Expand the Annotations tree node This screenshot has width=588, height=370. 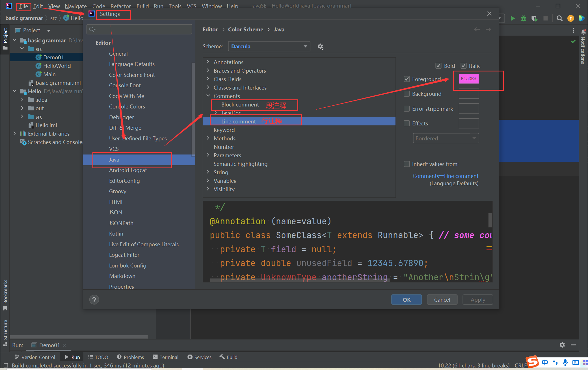click(x=208, y=62)
